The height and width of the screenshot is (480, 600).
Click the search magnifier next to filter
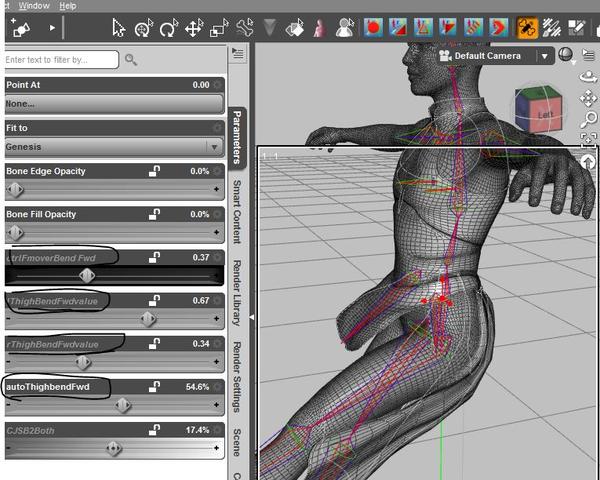(131, 60)
